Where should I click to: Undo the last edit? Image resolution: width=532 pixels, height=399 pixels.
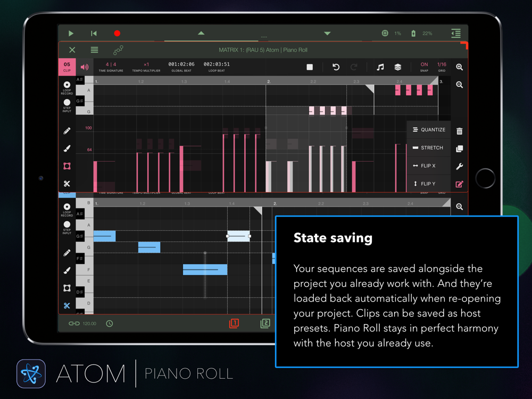(336, 67)
